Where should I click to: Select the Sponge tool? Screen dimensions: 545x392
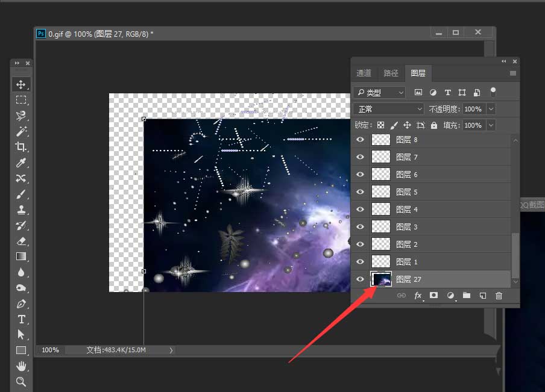[x=21, y=288]
